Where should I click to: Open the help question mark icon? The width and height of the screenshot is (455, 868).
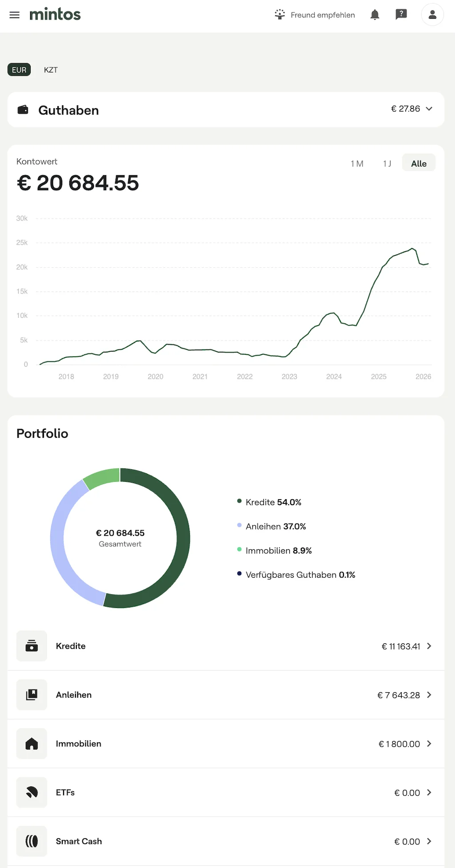coord(401,15)
